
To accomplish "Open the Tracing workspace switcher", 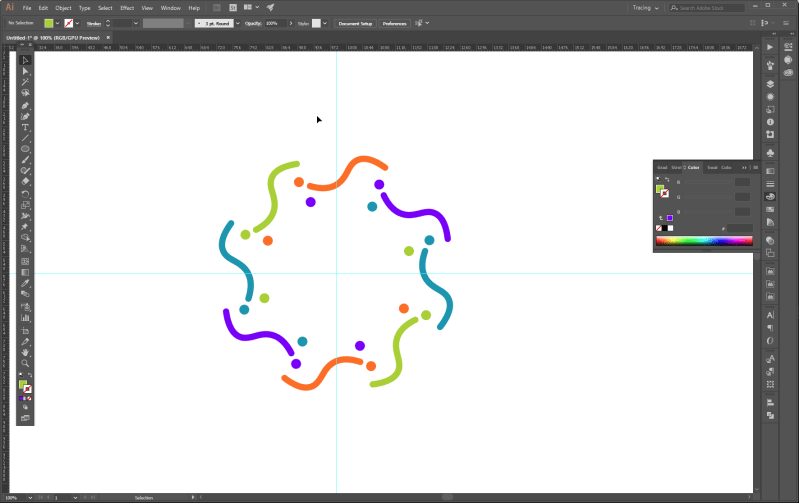I will click(x=645, y=8).
